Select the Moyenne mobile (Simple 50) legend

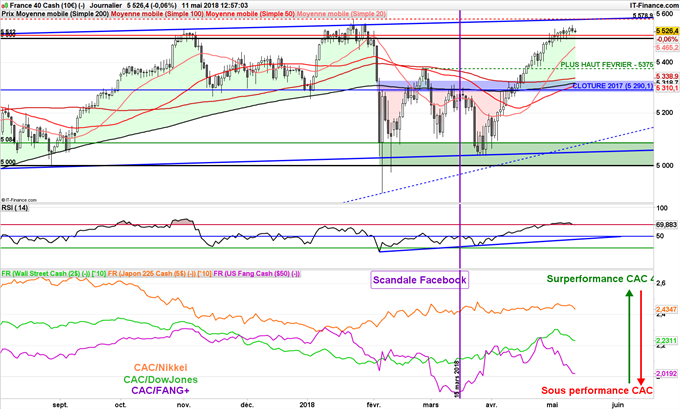click(250, 14)
